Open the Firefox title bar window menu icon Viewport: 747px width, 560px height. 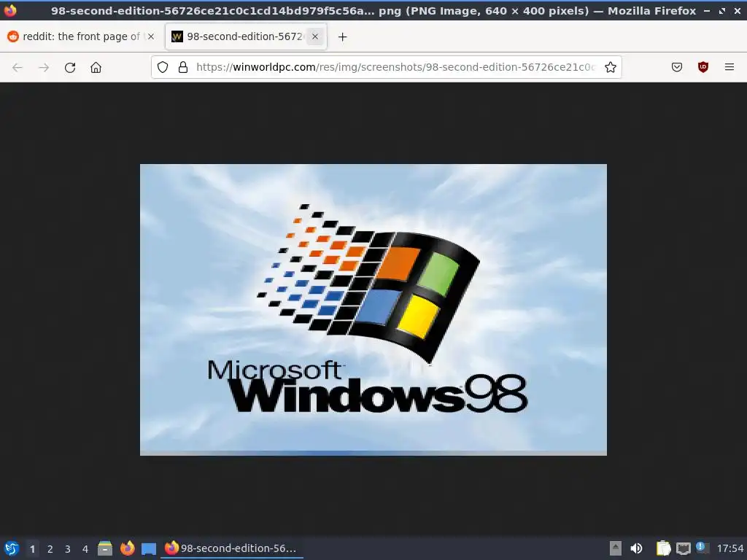(10, 10)
